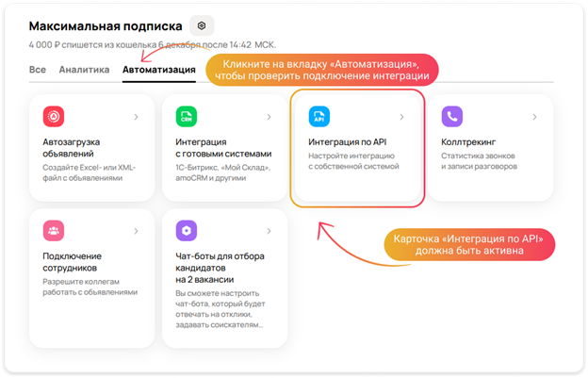Click the Максимальная подписка heading
Screen dimensions: 588x378
[106, 25]
